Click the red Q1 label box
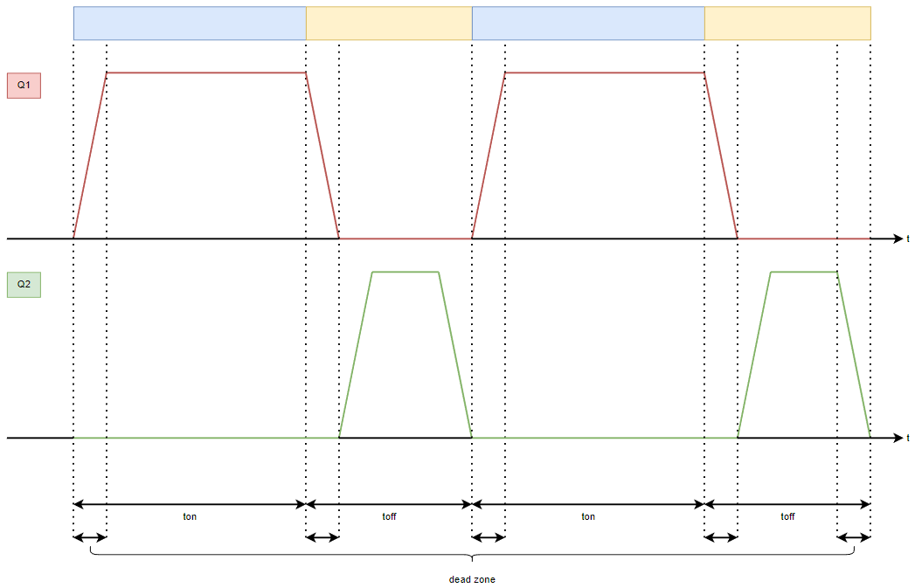Image resolution: width=915 pixels, height=588 pixels. (x=24, y=86)
